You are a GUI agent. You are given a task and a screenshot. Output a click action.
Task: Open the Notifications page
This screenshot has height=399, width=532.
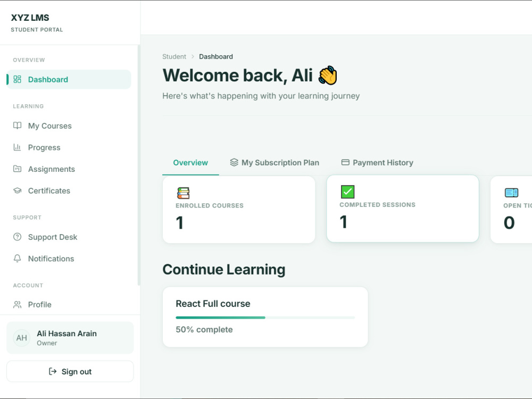point(69,259)
